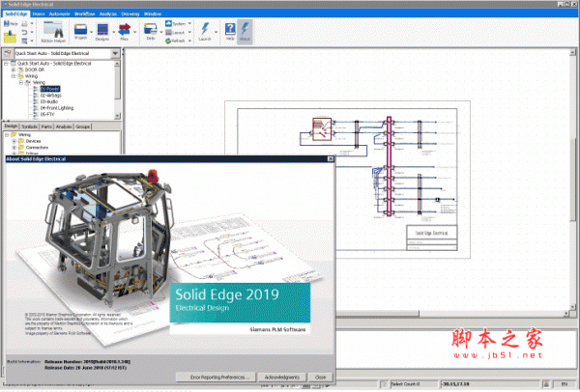Collapse the upper Wiring project node
Viewport: 580px width, 392px height.
(x=14, y=76)
